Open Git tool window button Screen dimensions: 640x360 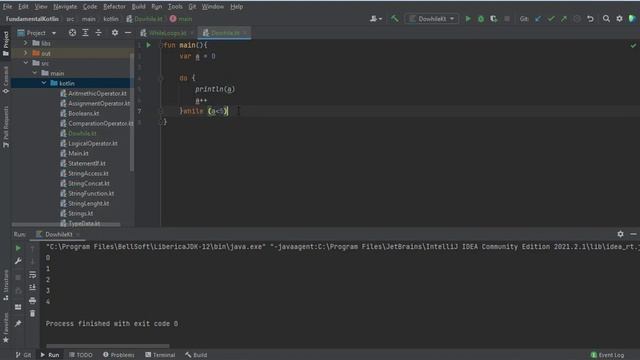pos(24,355)
